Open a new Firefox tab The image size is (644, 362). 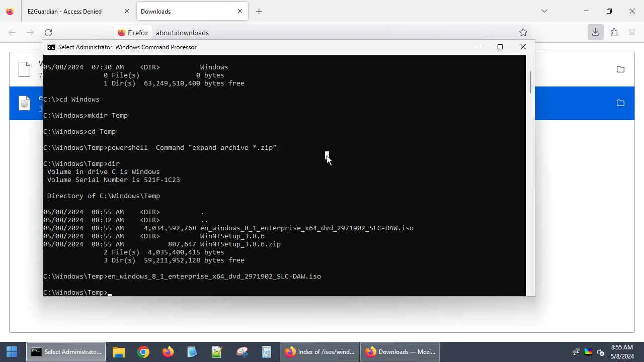(x=259, y=11)
